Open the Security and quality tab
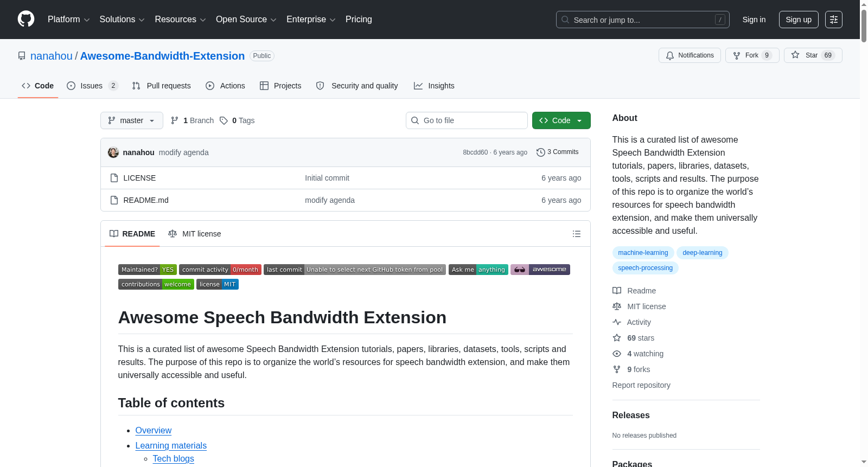The width and height of the screenshot is (868, 467). (x=357, y=86)
